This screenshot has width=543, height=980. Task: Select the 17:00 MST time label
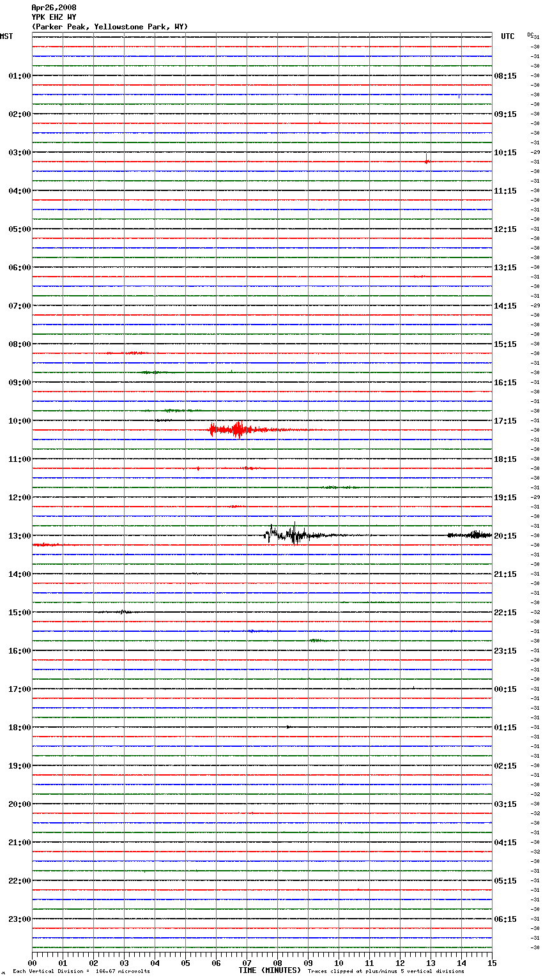[20, 689]
